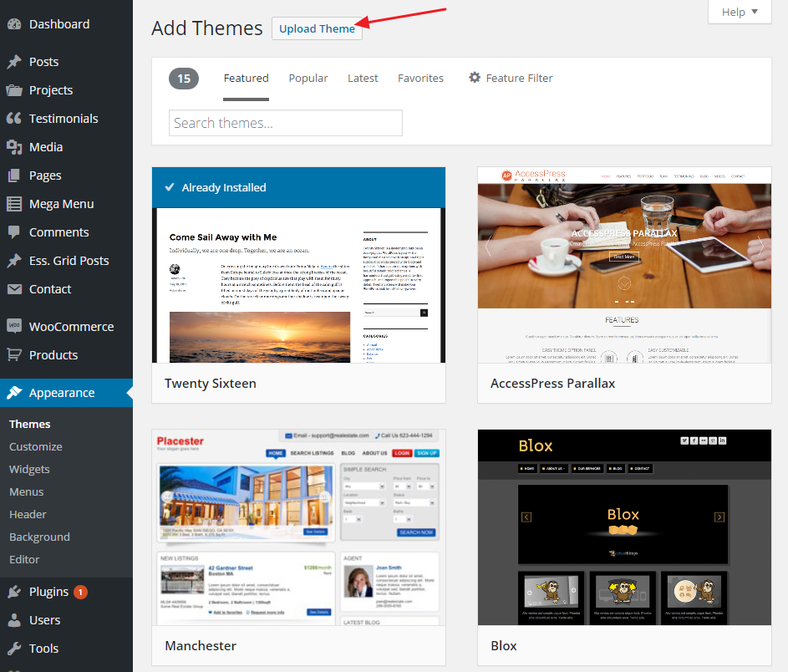Click the Dashboard gauge icon
The height and width of the screenshot is (672, 788).
pos(14,24)
